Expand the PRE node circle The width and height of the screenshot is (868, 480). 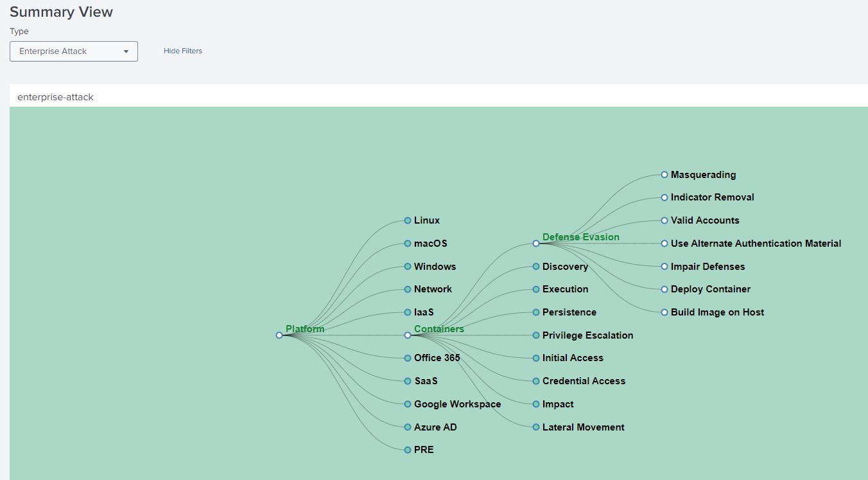tap(408, 450)
